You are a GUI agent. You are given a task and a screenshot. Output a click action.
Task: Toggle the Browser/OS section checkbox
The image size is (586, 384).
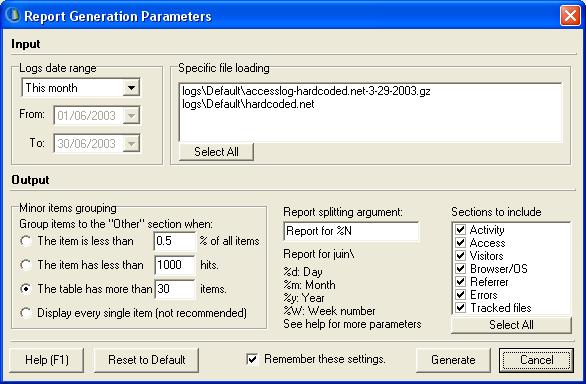[460, 268]
